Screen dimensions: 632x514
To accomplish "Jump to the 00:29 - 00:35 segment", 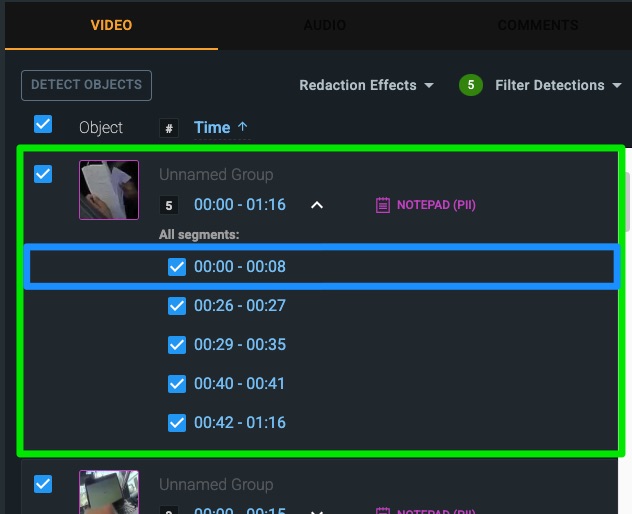I will click(240, 344).
